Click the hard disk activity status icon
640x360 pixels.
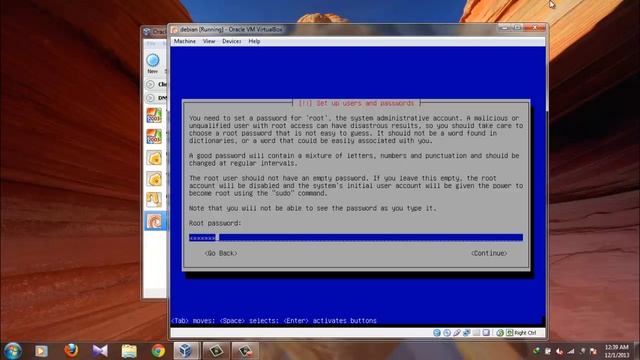[x=437, y=333]
